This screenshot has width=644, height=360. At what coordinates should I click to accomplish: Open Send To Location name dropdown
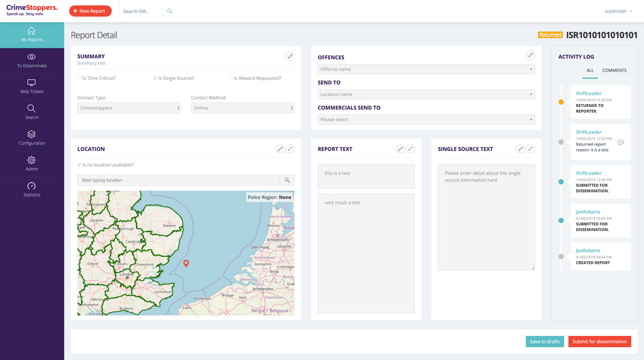click(x=426, y=94)
